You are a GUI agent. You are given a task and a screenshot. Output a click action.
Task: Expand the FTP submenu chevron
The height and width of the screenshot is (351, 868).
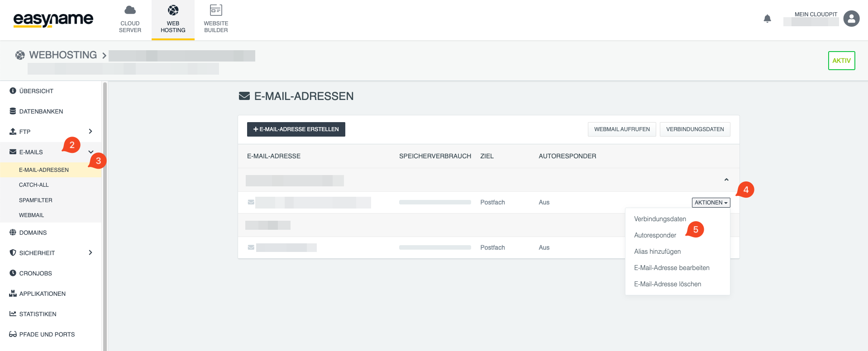[x=91, y=132]
